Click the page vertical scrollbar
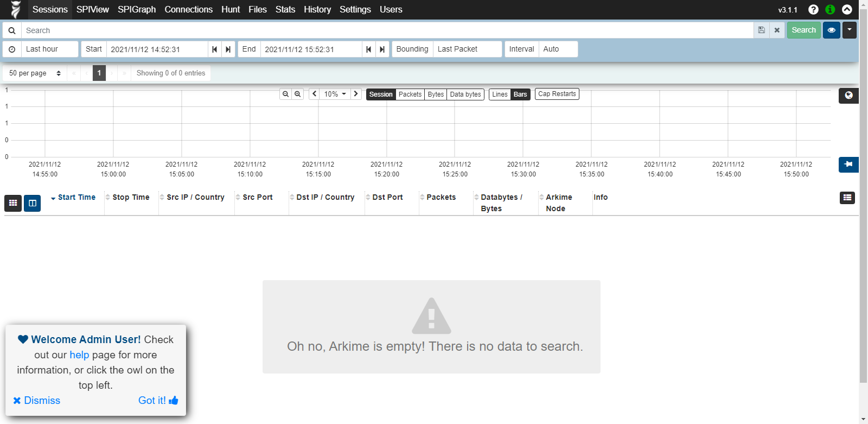 863,195
